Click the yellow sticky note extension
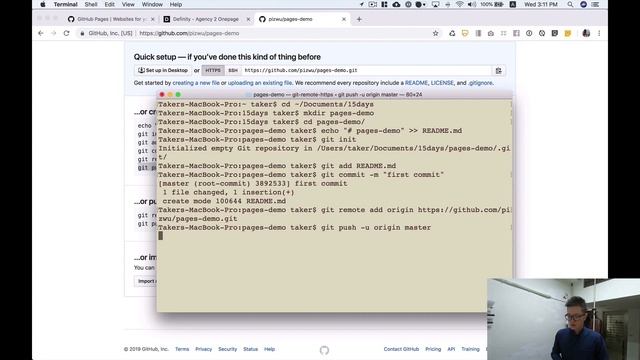This screenshot has width=640, height=360. point(568,33)
